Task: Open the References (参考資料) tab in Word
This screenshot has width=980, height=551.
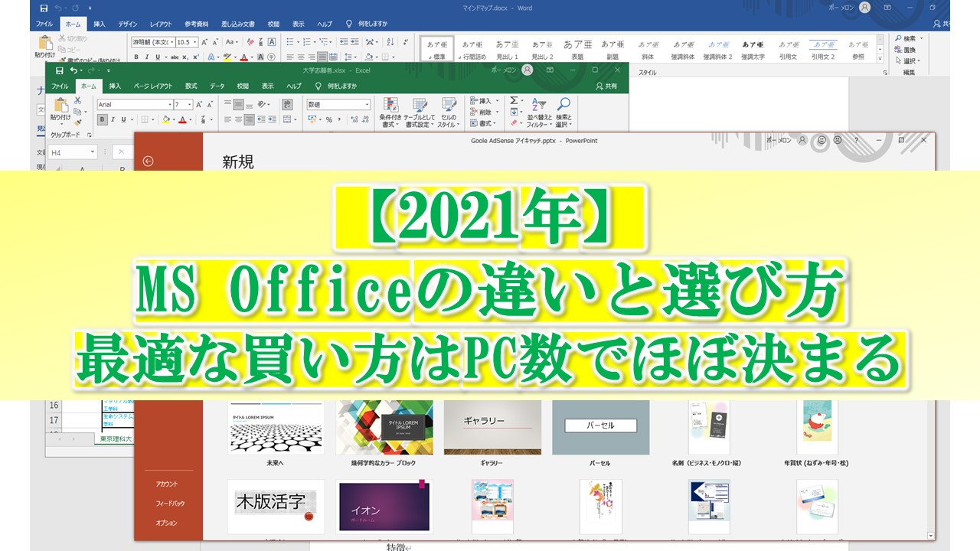Action: pos(196,24)
